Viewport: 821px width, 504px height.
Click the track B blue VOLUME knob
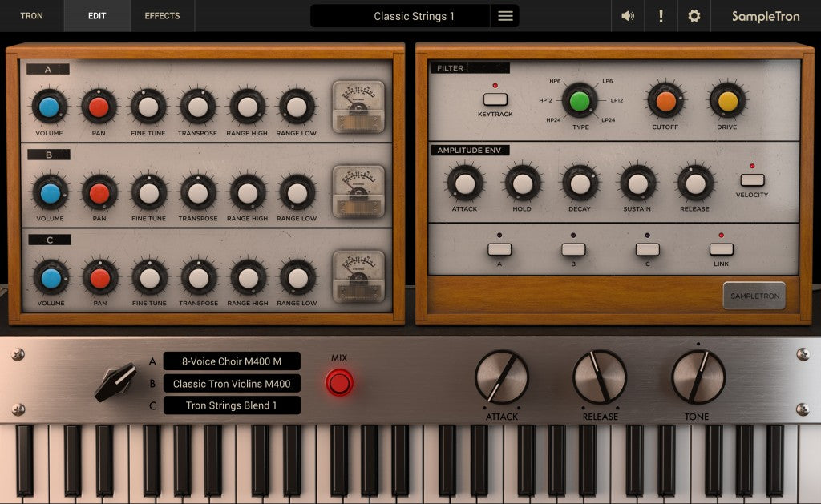tap(50, 192)
